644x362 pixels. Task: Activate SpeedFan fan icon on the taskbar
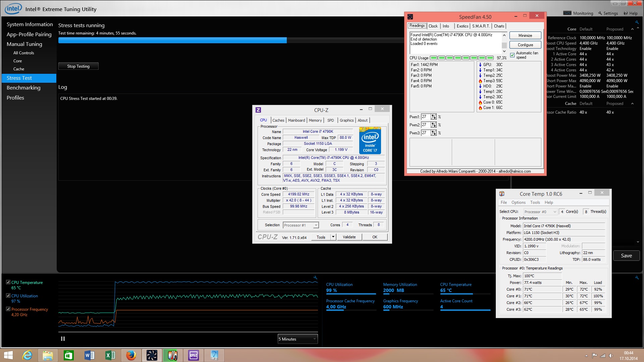152,355
